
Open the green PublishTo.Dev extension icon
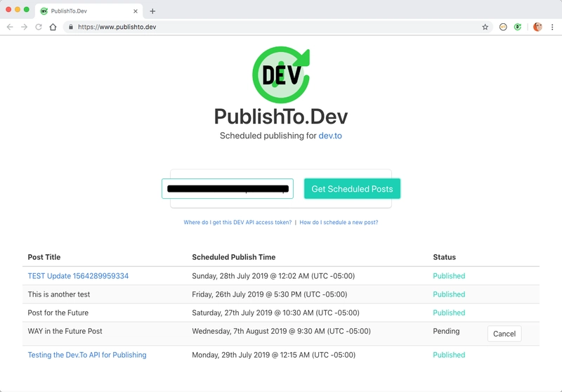pyautogui.click(x=517, y=27)
